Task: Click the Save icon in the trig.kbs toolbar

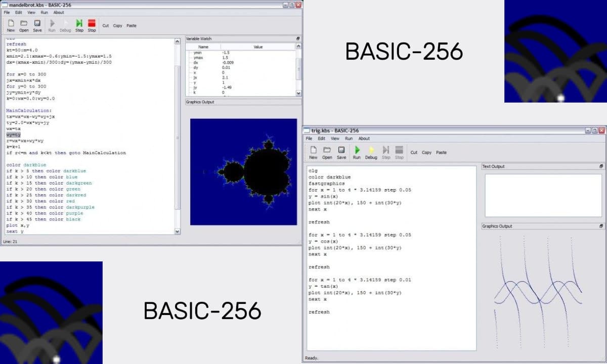Action: tap(341, 150)
